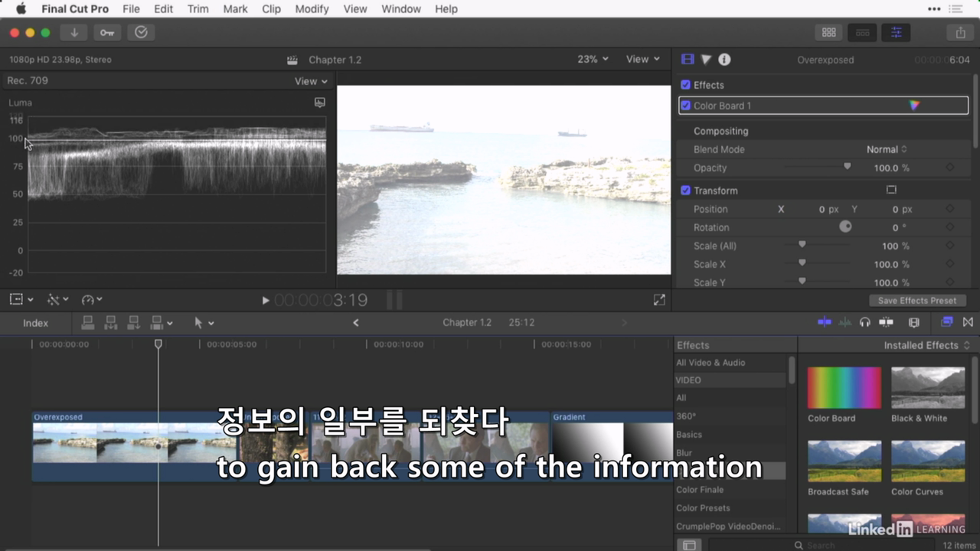Toggle timeline snapping button
The height and width of the screenshot is (551, 980).
(886, 322)
